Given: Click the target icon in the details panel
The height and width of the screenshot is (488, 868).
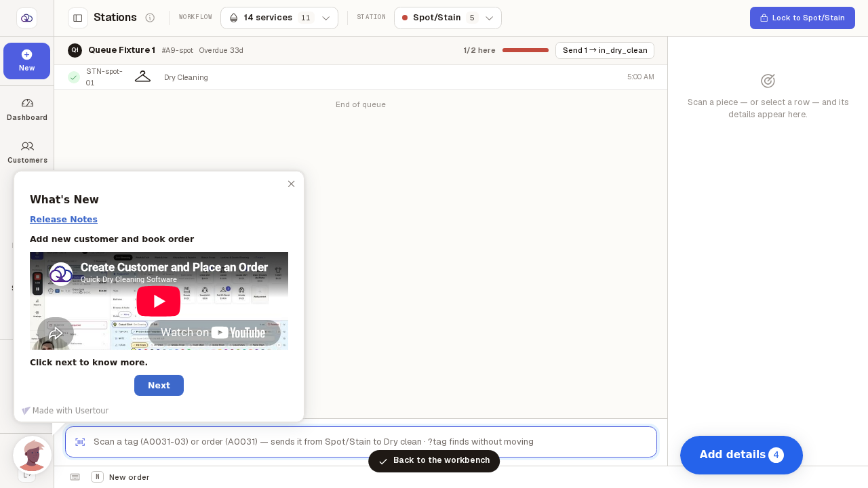Looking at the screenshot, I should [768, 81].
